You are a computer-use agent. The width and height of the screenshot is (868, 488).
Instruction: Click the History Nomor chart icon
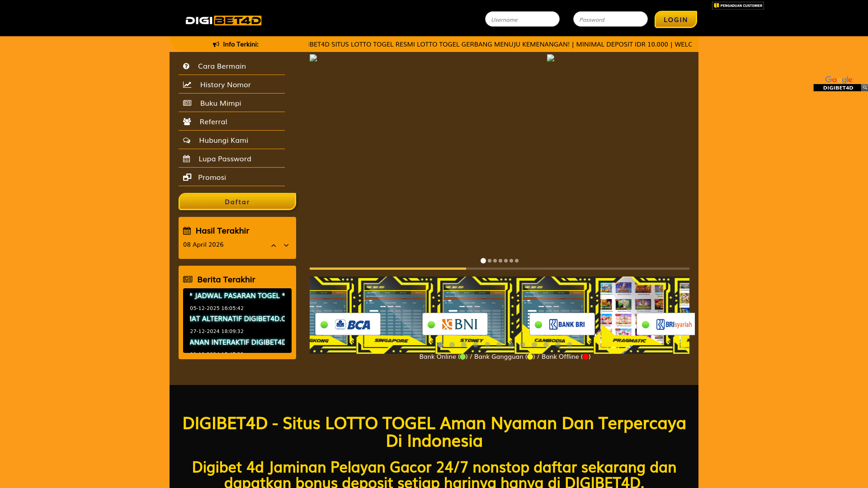click(x=187, y=84)
